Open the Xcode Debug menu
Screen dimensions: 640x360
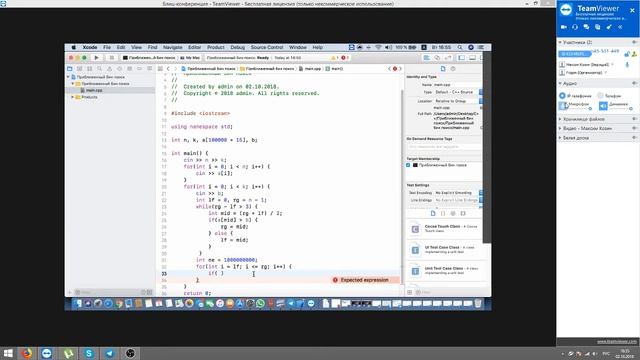pos(238,47)
